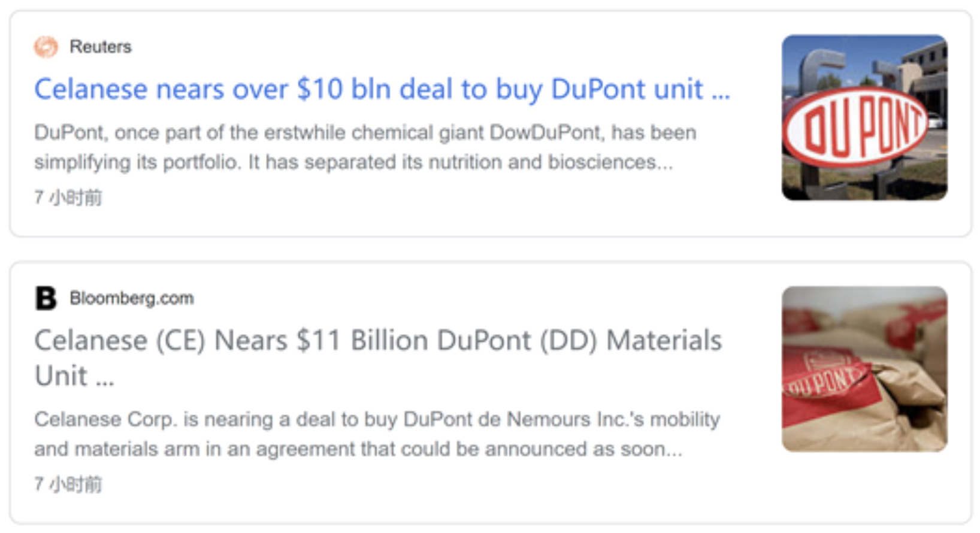
Task: Click the red DuPont oval logo in photo
Action: 858,126
